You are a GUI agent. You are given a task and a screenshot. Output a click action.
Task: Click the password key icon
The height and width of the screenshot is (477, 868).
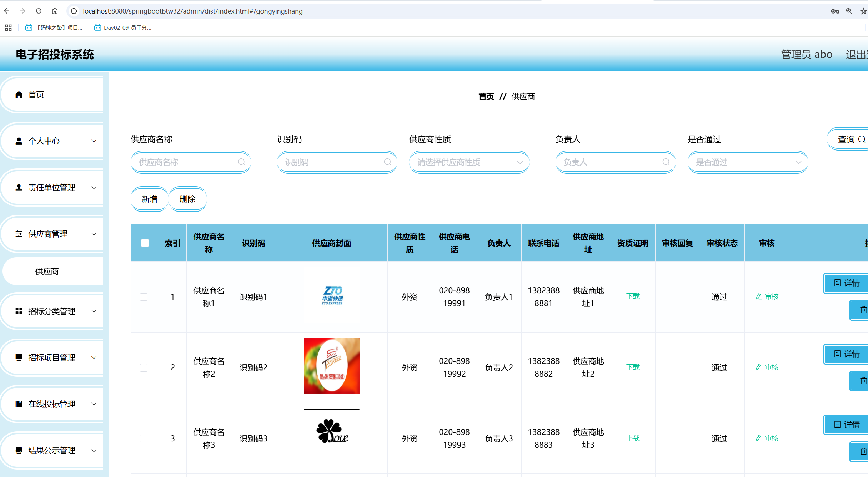point(835,11)
